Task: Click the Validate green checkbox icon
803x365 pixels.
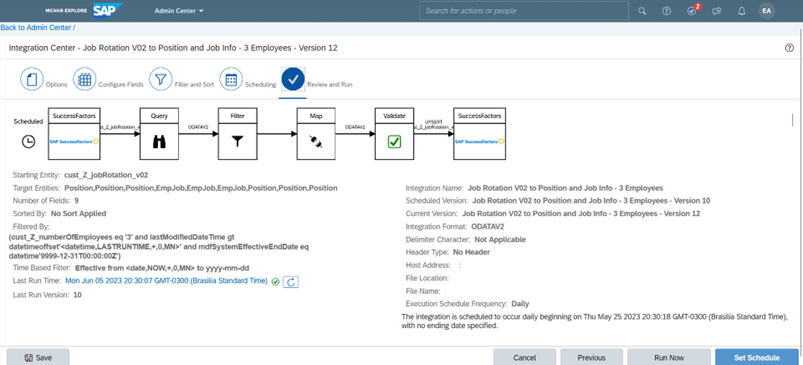Action: click(x=394, y=142)
